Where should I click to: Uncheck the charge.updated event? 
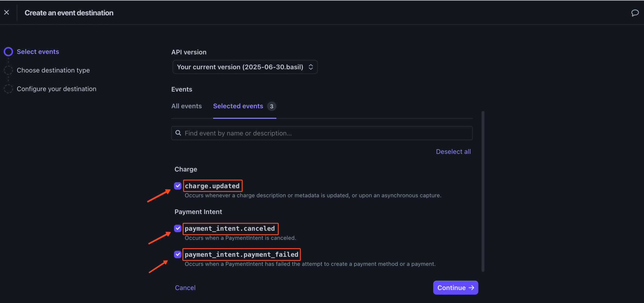[x=178, y=186]
